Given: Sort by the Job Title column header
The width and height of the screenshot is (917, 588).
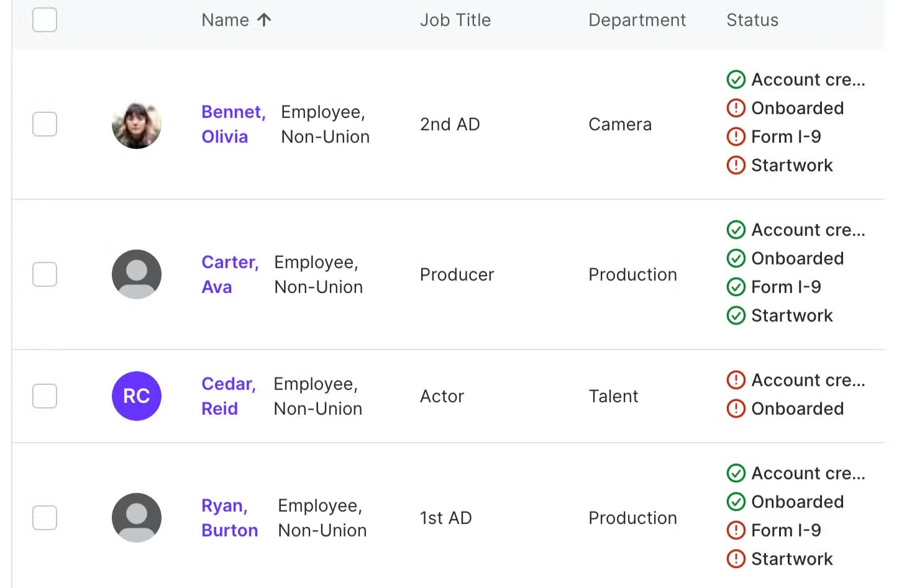Looking at the screenshot, I should (455, 20).
